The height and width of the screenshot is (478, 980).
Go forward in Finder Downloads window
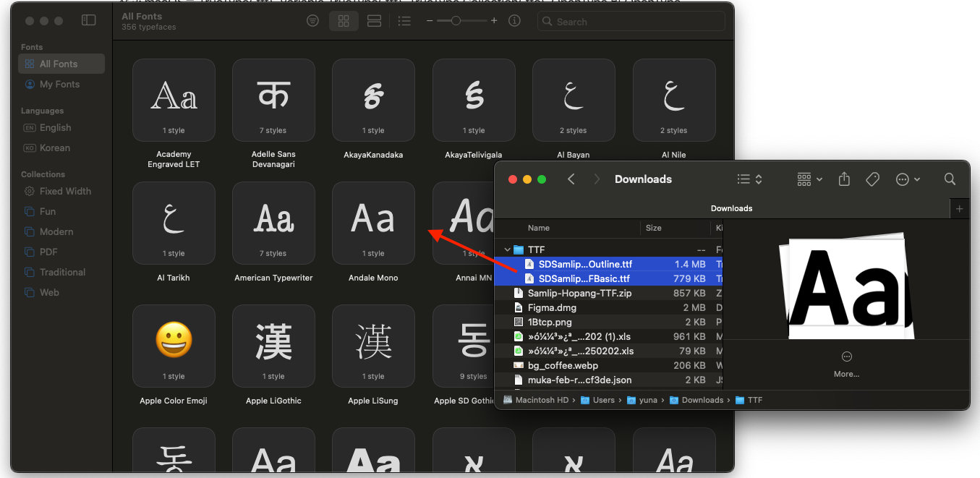[x=597, y=179]
